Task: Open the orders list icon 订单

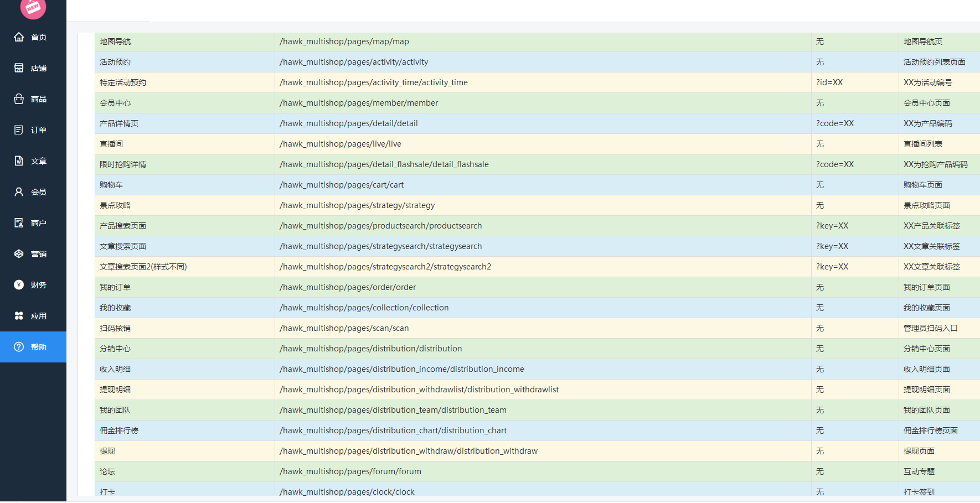Action: [x=19, y=130]
